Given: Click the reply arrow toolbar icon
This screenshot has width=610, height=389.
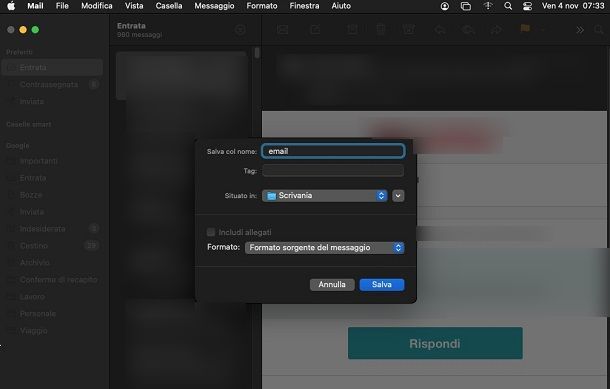Looking at the screenshot, I should [x=440, y=30].
